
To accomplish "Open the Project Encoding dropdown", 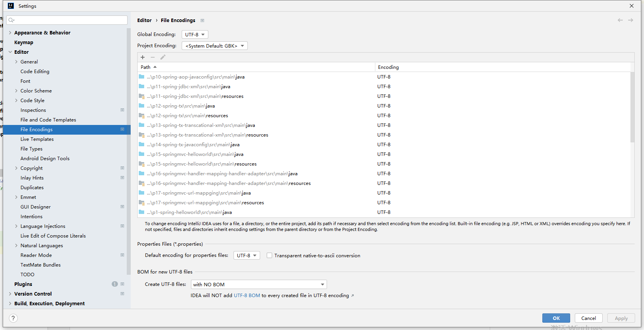I will [x=215, y=46].
